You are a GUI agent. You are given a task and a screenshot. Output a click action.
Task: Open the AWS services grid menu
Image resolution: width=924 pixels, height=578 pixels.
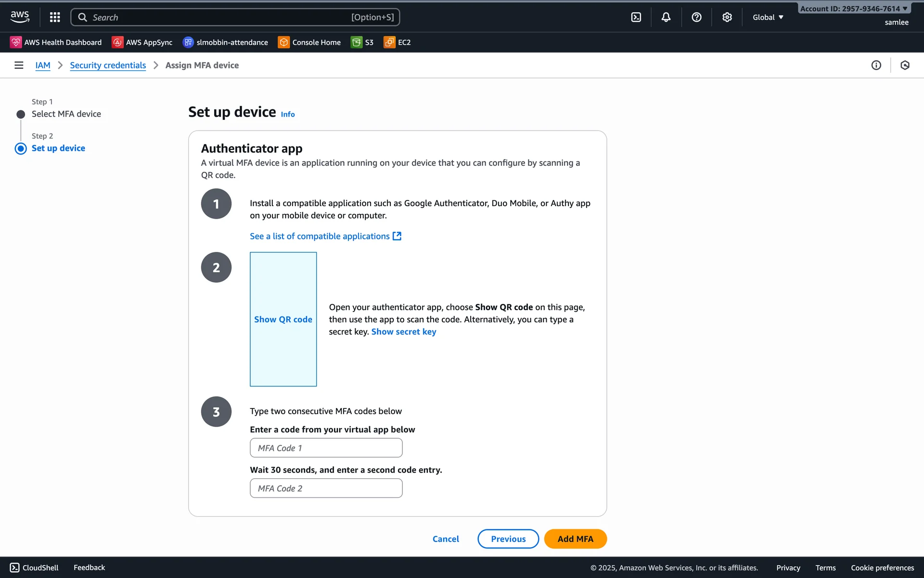click(55, 17)
